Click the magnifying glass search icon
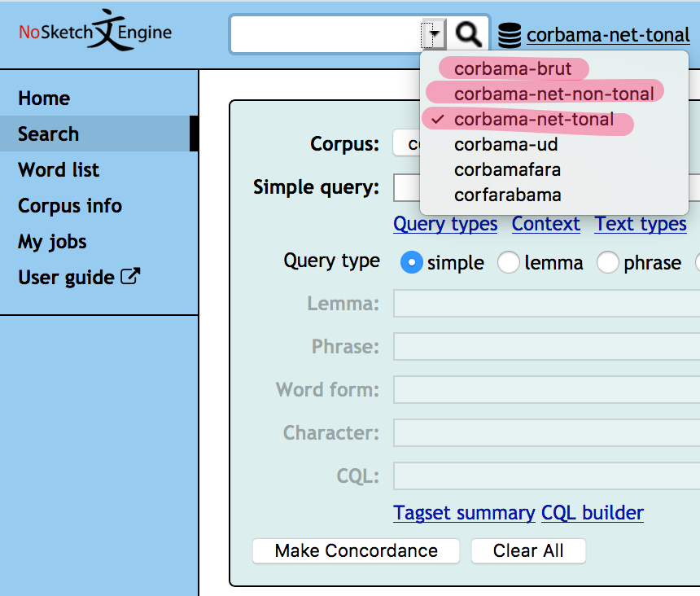This screenshot has height=596, width=700. [x=467, y=33]
